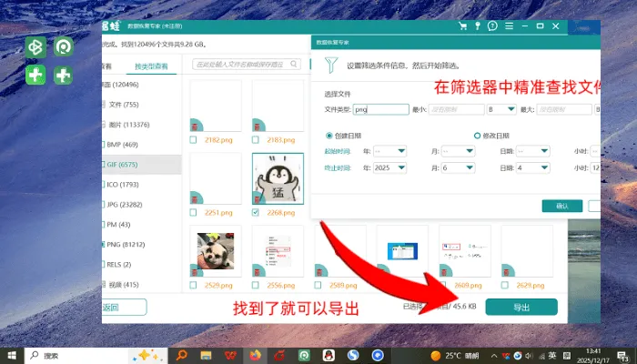637x364 pixels.
Task: Tick the checkbox for 2629.png
Action: point(504,285)
